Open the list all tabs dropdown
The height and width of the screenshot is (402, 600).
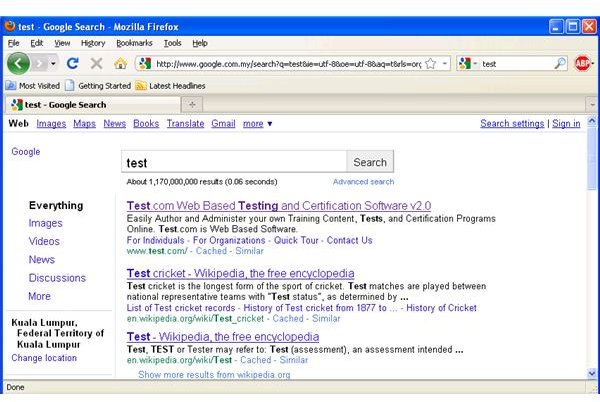coord(592,104)
